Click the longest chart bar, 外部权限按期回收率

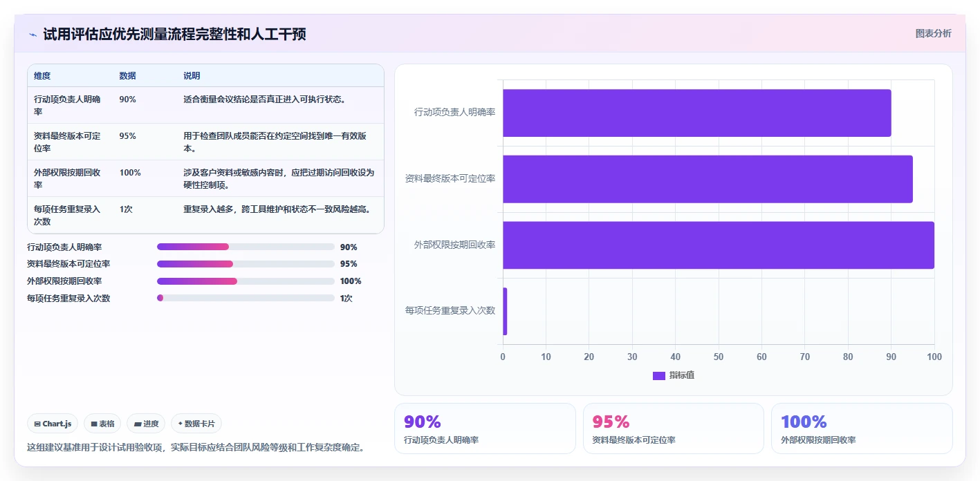point(719,245)
